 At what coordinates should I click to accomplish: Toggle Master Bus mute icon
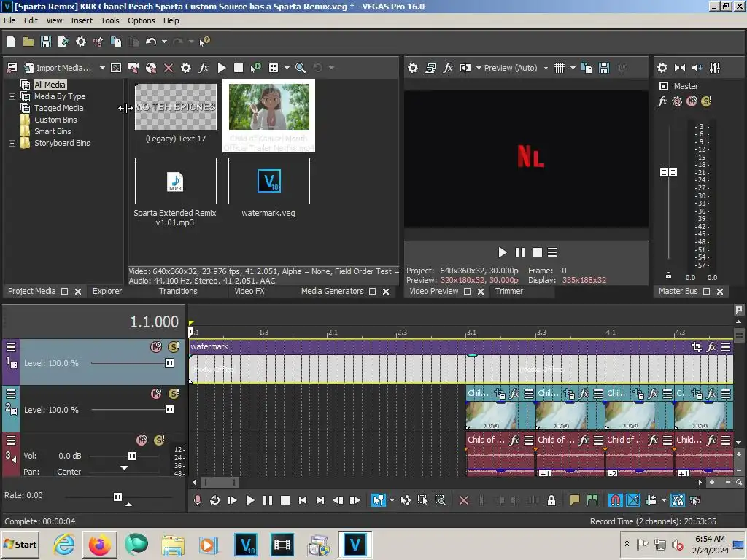point(692,101)
